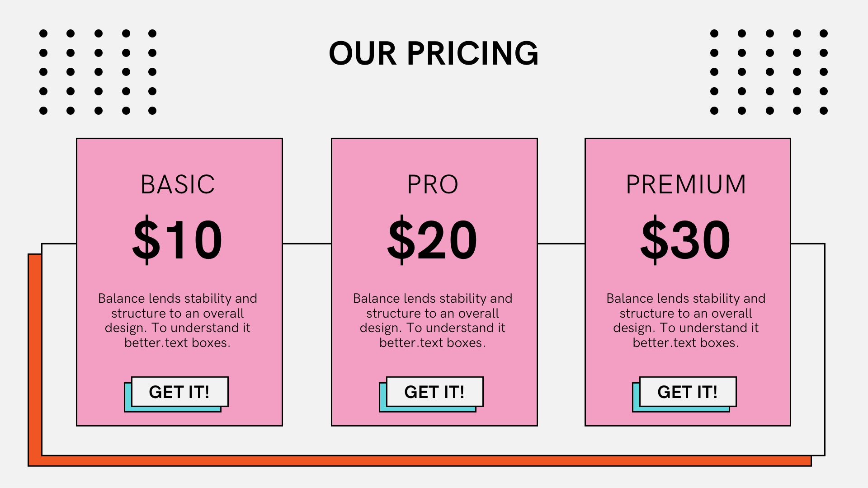
Task: Select the Basic plan description paragraph
Action: (x=177, y=320)
